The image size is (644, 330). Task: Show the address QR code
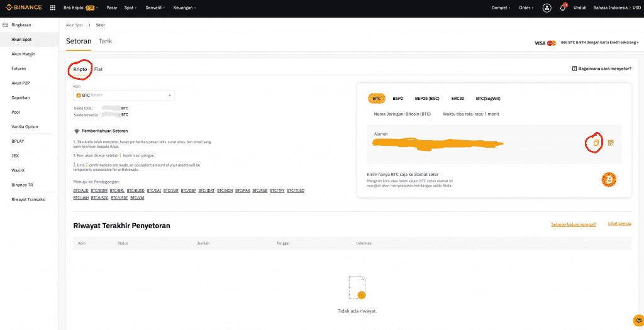(610, 143)
